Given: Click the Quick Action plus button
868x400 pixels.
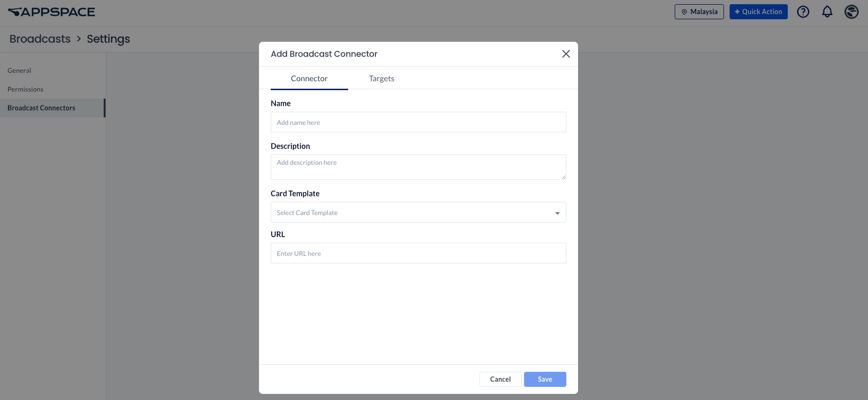Looking at the screenshot, I should pos(758,12).
